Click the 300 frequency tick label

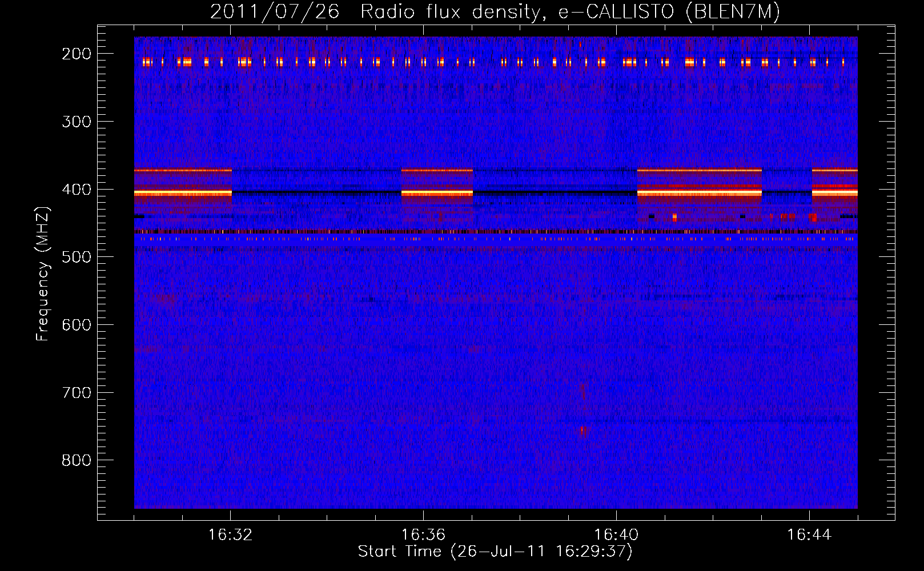pos(76,122)
